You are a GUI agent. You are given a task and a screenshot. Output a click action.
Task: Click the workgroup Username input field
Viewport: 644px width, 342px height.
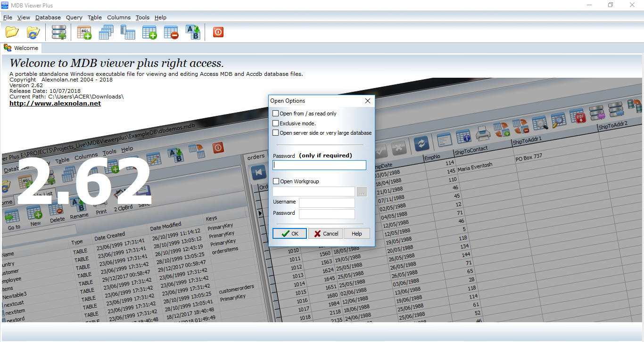[x=327, y=203]
